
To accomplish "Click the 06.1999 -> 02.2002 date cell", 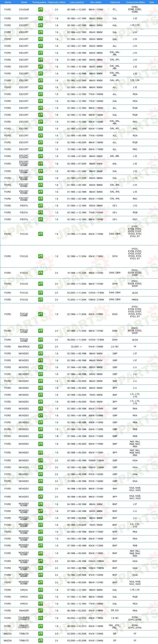I will (x=77, y=611).
